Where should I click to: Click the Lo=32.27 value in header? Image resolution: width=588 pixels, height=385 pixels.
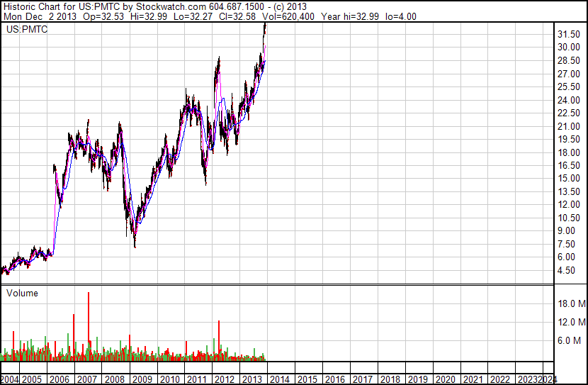pyautogui.click(x=193, y=16)
